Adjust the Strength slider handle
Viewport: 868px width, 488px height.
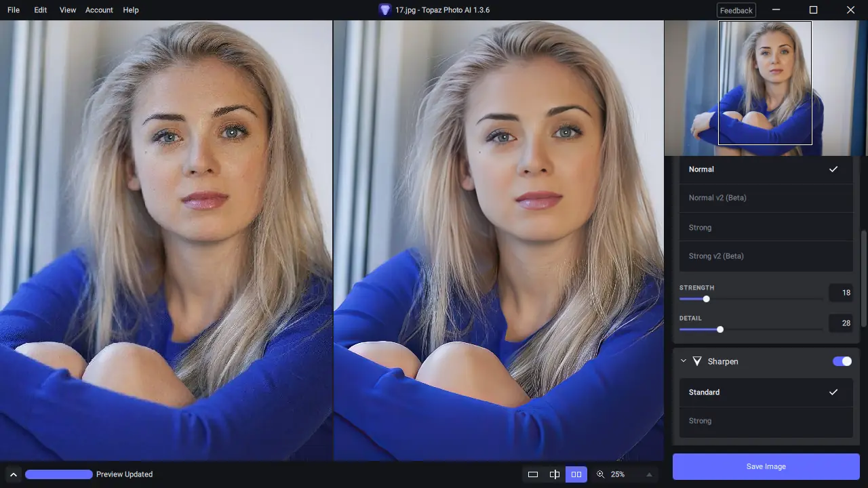[x=706, y=299]
